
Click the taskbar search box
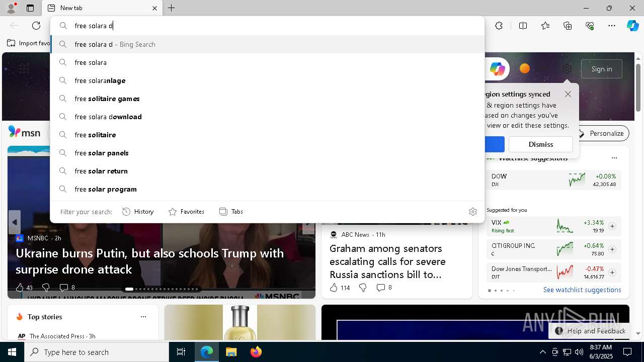coord(97,352)
